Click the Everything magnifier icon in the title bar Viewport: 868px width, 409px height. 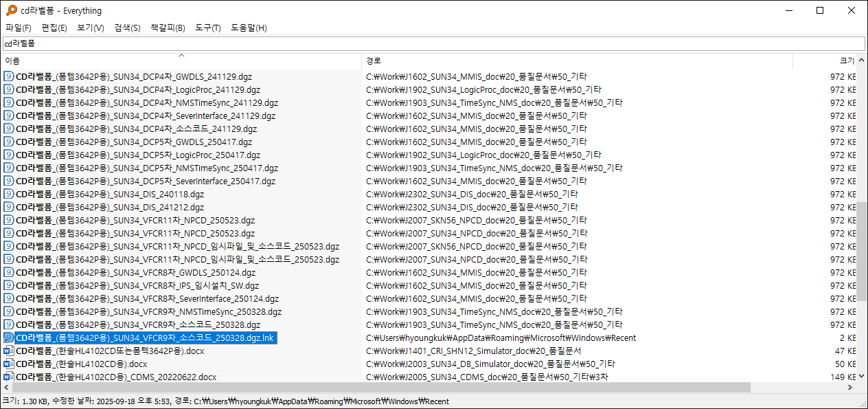11,10
